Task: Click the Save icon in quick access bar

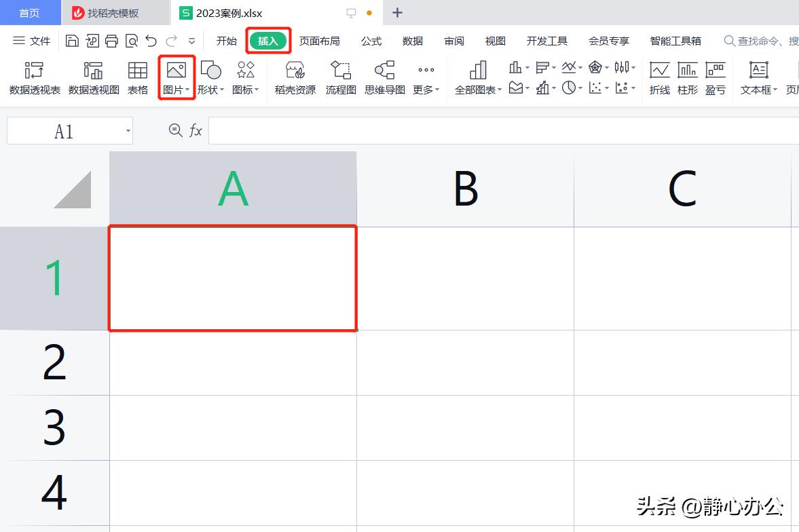Action: (72, 41)
